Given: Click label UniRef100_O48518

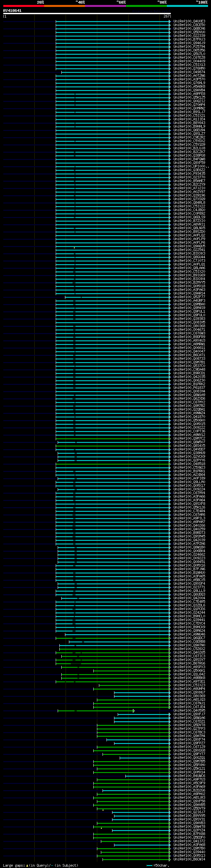Looking at the screenshot, I should pos(189,464).
